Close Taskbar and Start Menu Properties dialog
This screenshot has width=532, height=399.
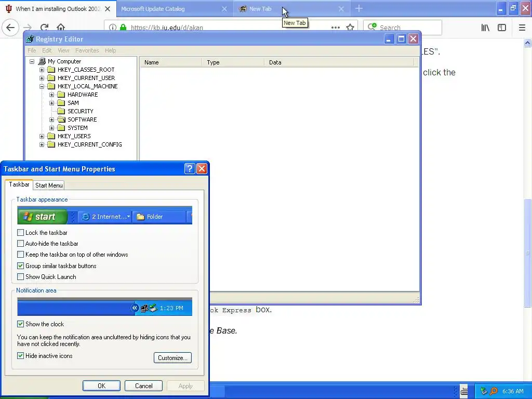(202, 169)
